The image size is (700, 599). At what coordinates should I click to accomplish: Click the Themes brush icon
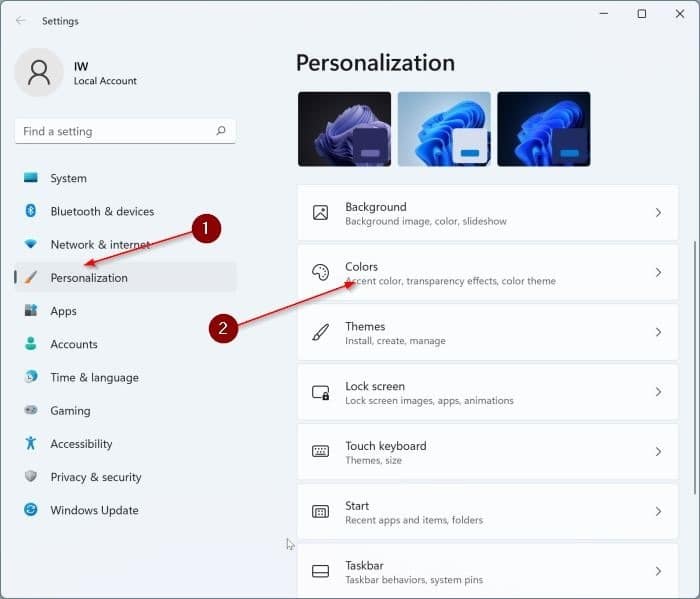click(x=320, y=332)
